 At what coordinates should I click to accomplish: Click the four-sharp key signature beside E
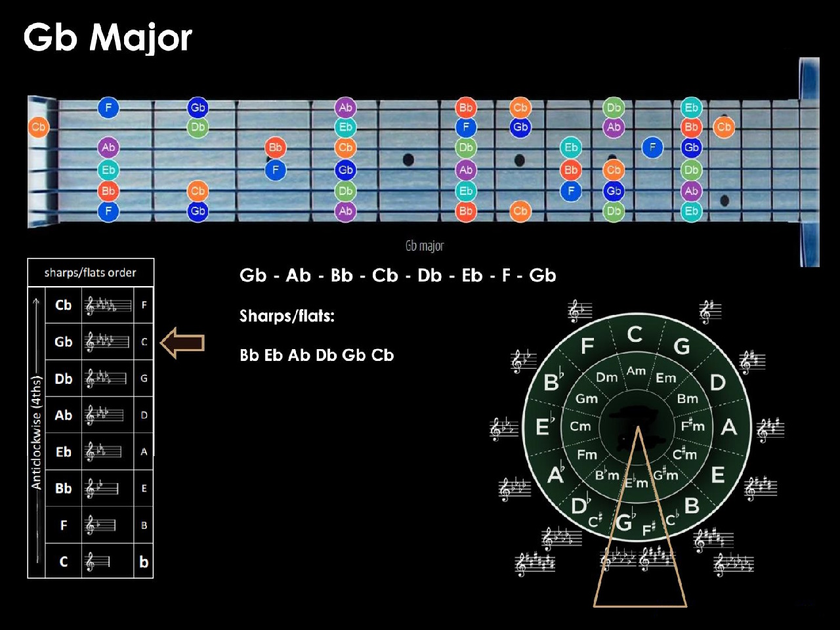pyautogui.click(x=761, y=487)
